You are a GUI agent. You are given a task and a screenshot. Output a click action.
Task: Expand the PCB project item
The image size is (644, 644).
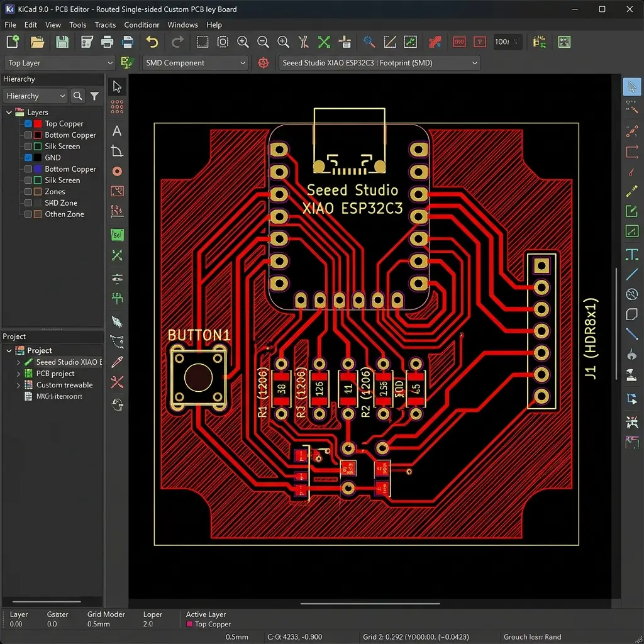click(x=18, y=374)
